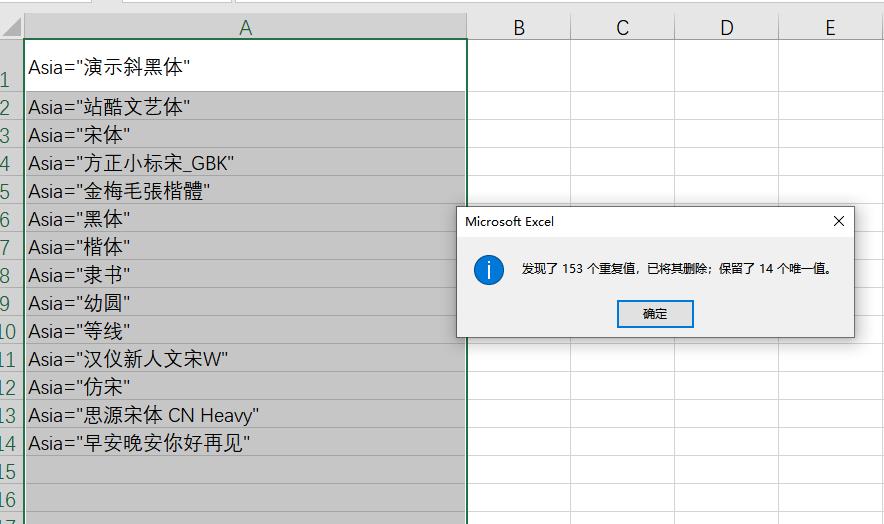Viewport: 884px width, 524px height.
Task: Close the Microsoft Excel message dialog
Action: 839,221
